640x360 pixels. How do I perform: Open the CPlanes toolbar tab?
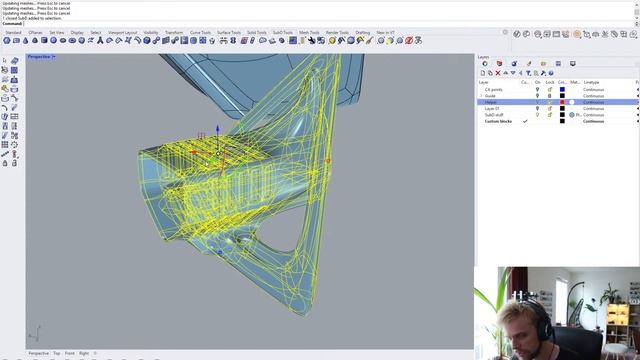pos(36,32)
